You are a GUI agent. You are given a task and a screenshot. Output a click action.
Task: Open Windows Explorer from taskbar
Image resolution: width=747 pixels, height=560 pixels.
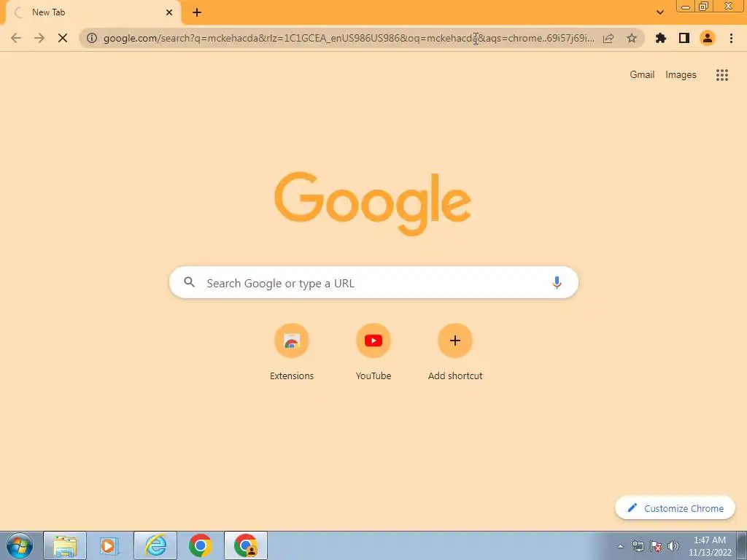click(x=65, y=545)
